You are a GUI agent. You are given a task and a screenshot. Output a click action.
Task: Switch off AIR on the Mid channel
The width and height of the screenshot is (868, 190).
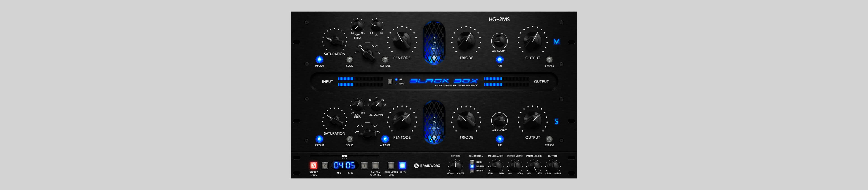(499, 60)
